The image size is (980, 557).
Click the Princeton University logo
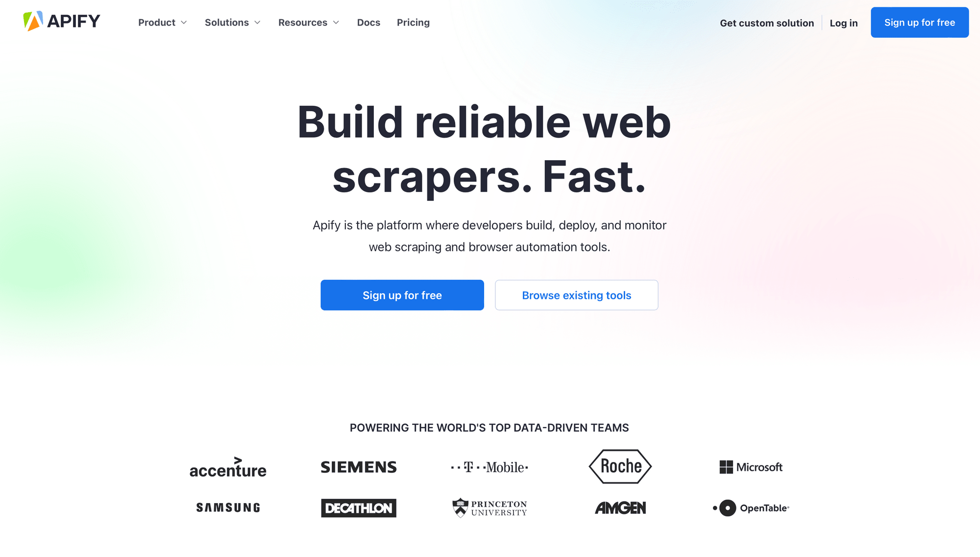[490, 508]
